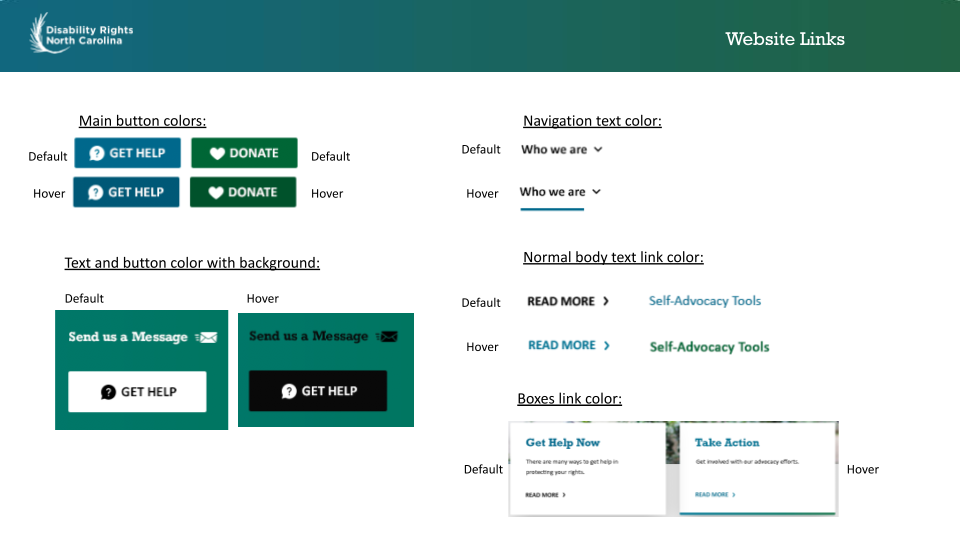Click the question mark icon in default blue GET HELP
The width and height of the screenshot is (960, 540).
tap(97, 153)
